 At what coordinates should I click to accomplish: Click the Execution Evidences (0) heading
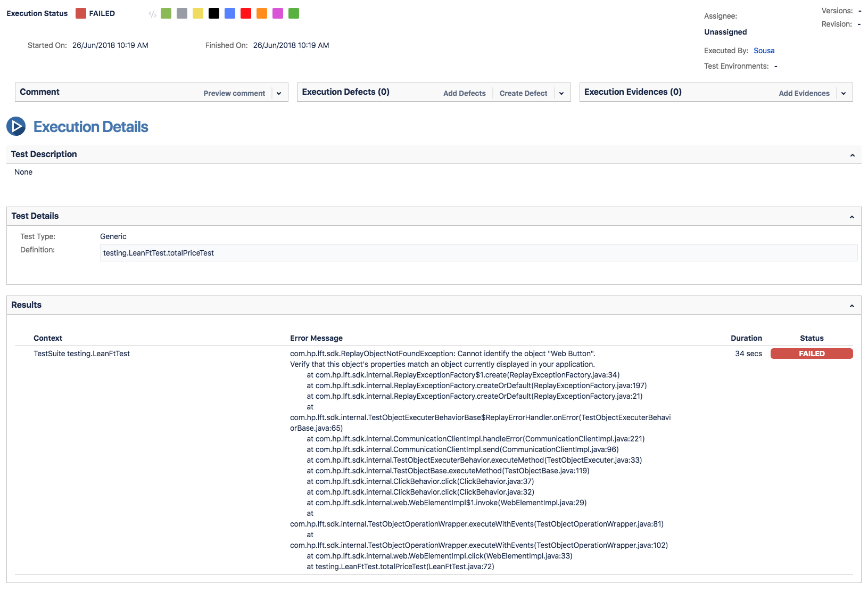coord(633,92)
